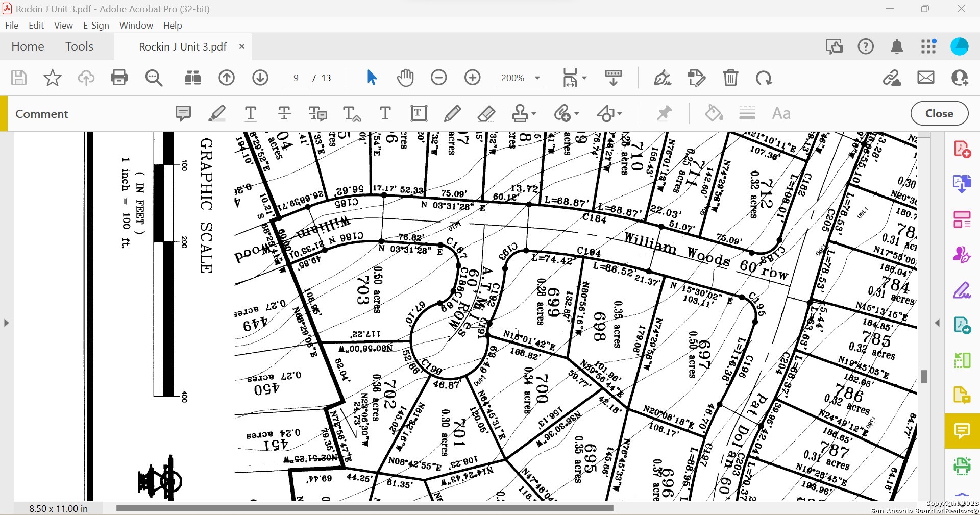The height and width of the screenshot is (515, 980).
Task: Click the Print file icon
Action: (x=119, y=78)
